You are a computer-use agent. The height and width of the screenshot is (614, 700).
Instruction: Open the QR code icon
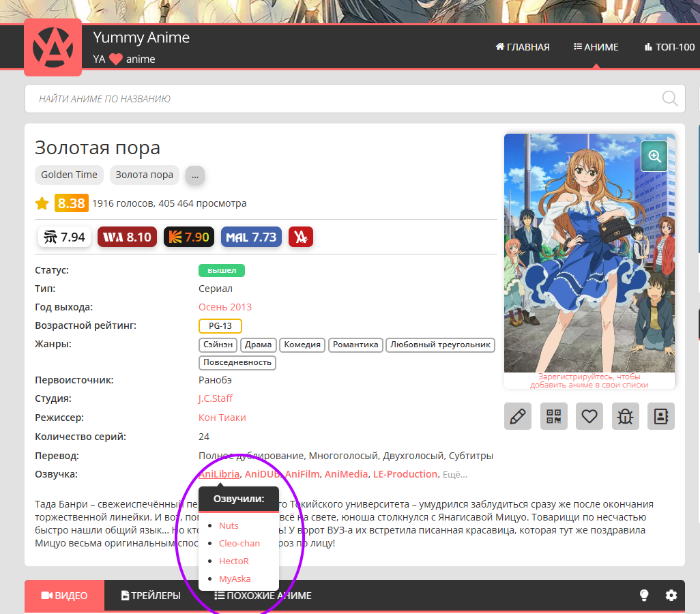click(x=553, y=416)
